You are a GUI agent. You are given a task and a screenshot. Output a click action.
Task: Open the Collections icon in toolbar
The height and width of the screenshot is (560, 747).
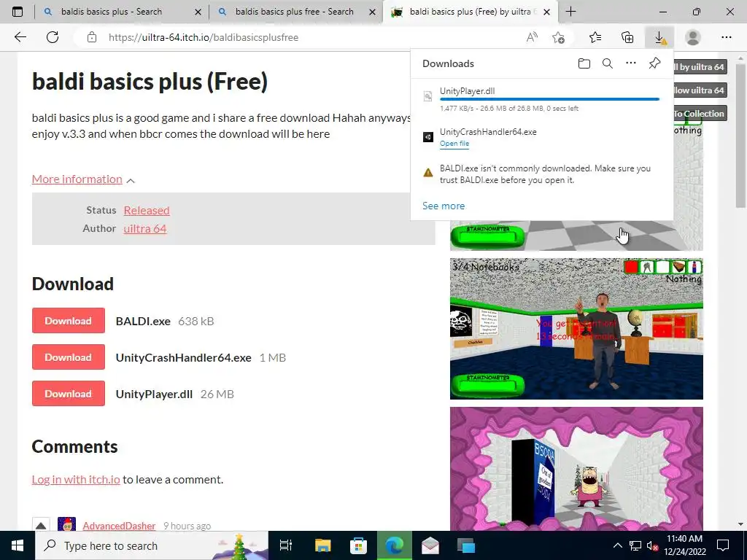click(627, 37)
